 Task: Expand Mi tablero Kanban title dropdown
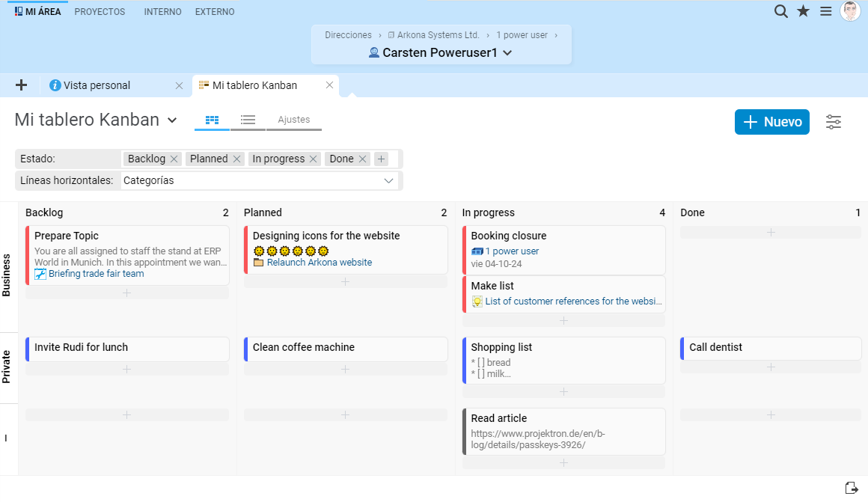pos(172,120)
